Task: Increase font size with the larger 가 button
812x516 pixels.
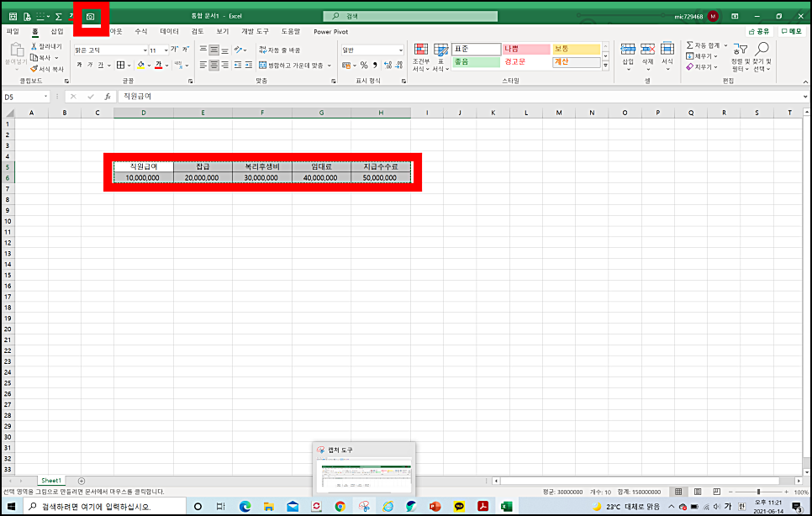Action: click(x=175, y=50)
